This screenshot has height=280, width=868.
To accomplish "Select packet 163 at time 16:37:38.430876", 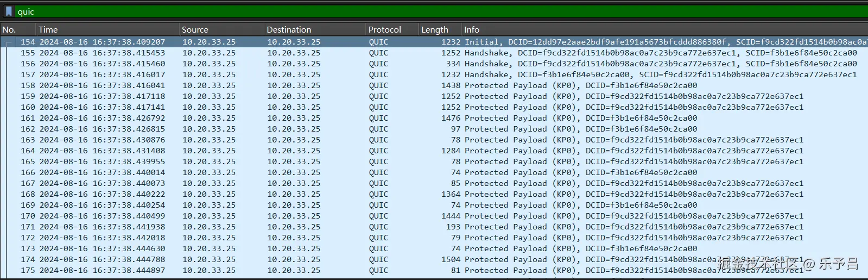I will [434, 140].
